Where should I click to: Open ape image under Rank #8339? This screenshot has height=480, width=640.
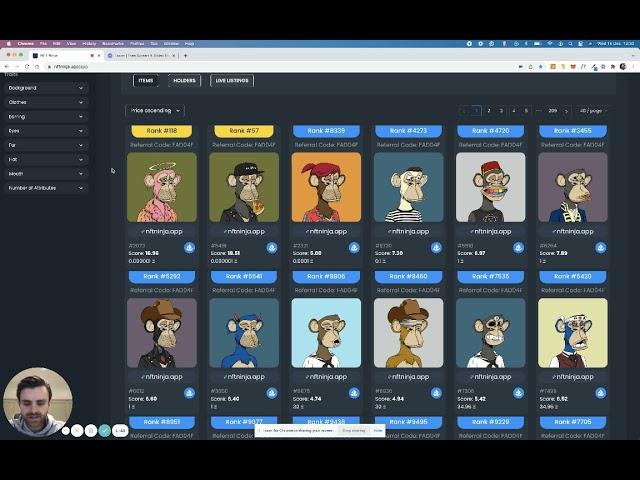[x=326, y=187]
